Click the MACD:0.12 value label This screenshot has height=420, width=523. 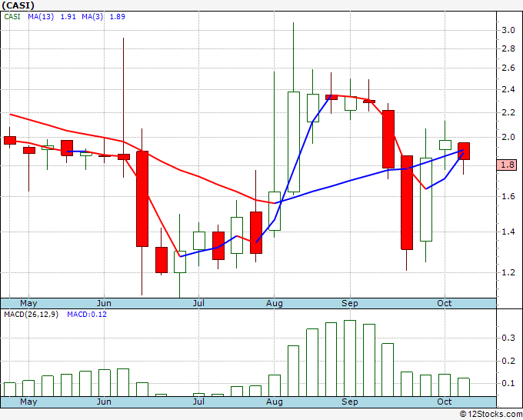tap(87, 315)
